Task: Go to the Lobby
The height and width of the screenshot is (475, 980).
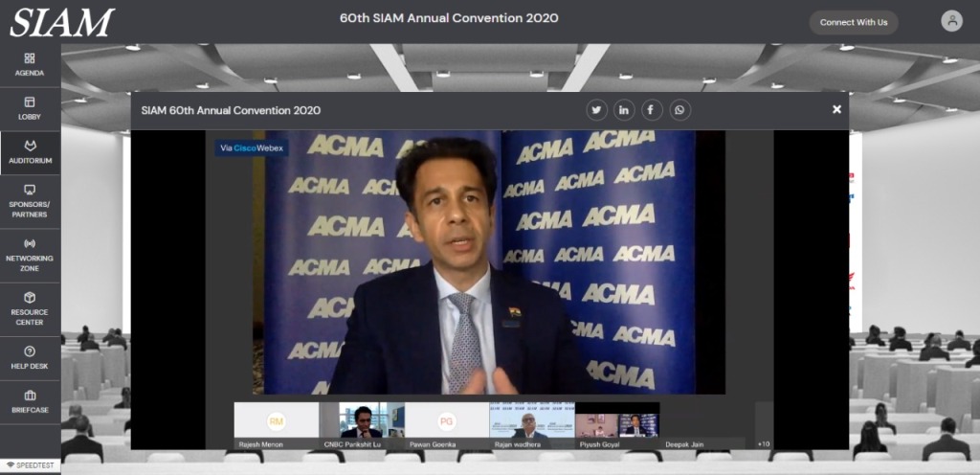Action: 30,108
